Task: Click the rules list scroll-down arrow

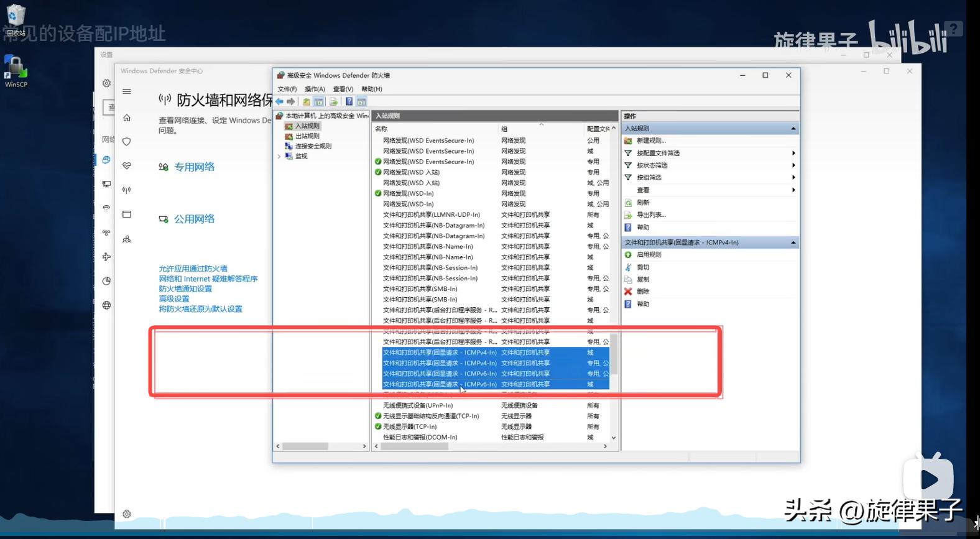Action: coord(614,438)
